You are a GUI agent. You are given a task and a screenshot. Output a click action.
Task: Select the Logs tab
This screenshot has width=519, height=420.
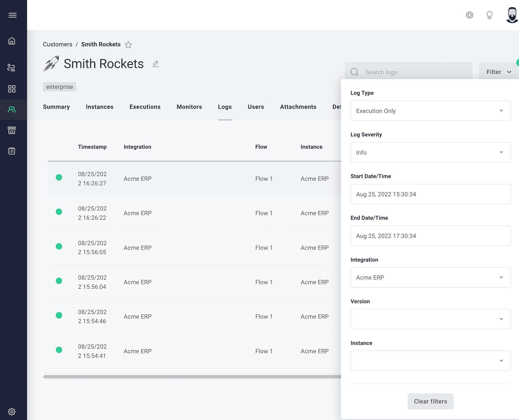coord(225,107)
